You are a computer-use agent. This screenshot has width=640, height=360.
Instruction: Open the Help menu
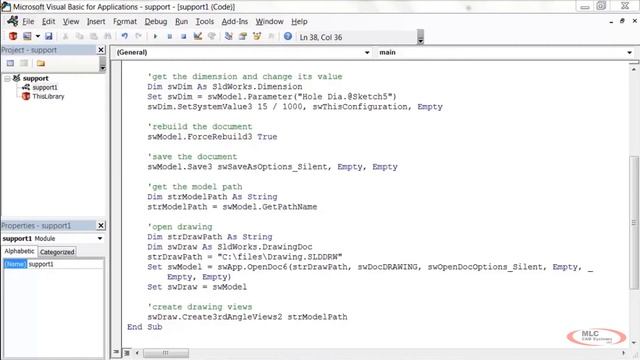[299, 21]
